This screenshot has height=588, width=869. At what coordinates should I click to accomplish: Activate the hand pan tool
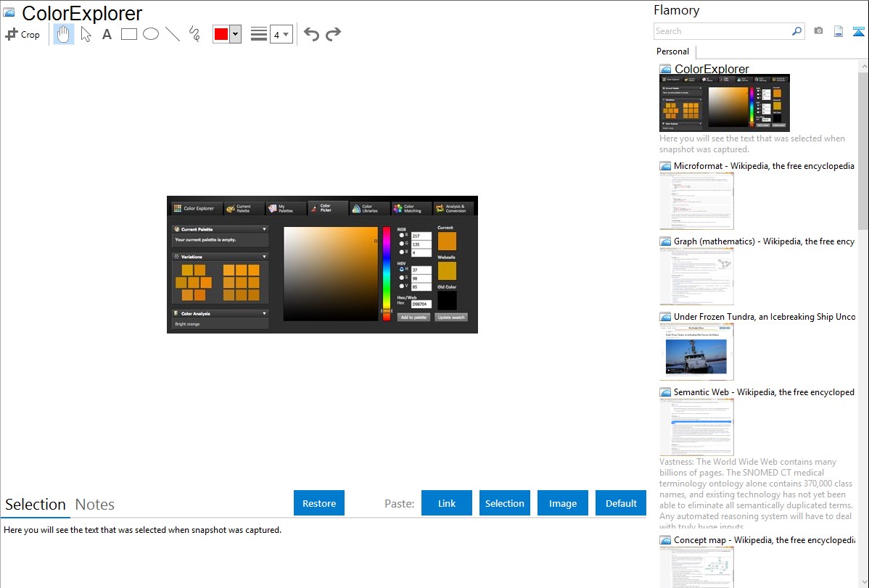pos(63,34)
